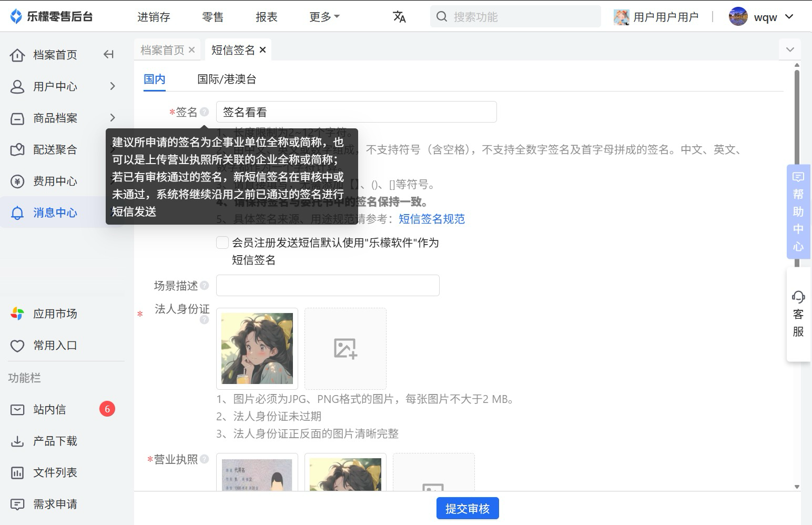Screen dimensions: 812x525
Task: Switch to 国际/港澳台 tab
Action: pyautogui.click(x=227, y=79)
